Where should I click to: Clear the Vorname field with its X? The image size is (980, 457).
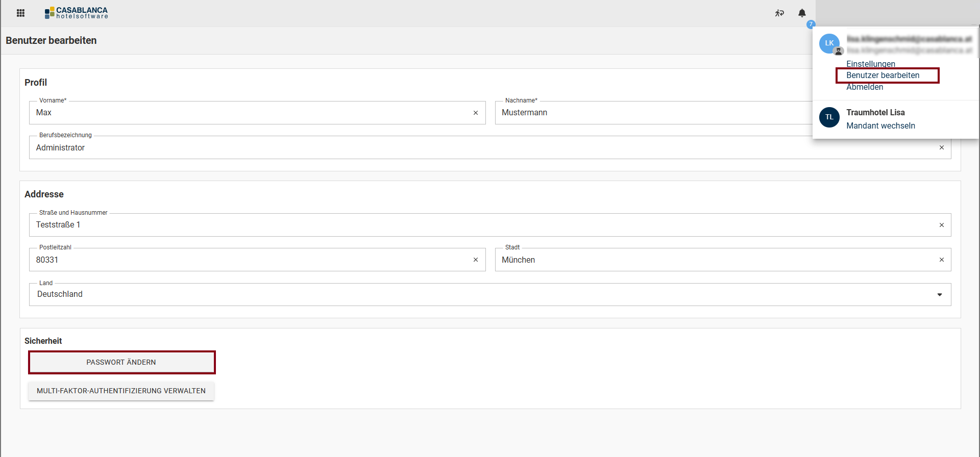(x=476, y=113)
